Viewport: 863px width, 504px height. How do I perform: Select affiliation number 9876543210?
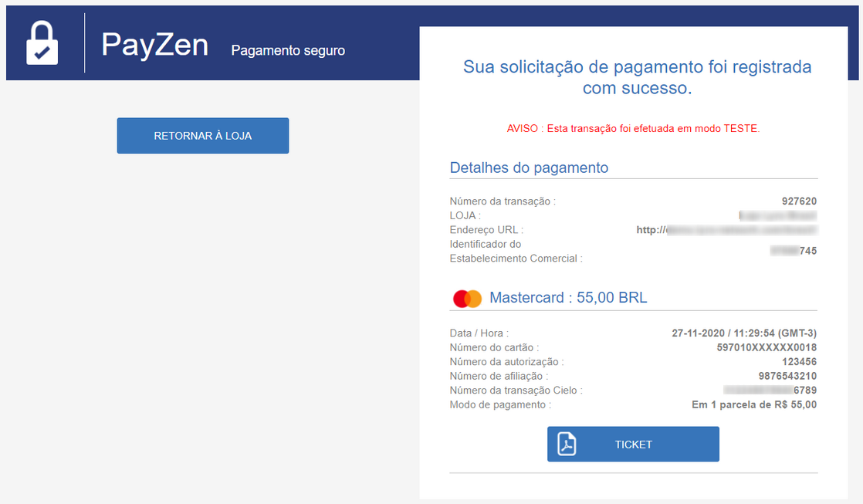click(x=787, y=377)
